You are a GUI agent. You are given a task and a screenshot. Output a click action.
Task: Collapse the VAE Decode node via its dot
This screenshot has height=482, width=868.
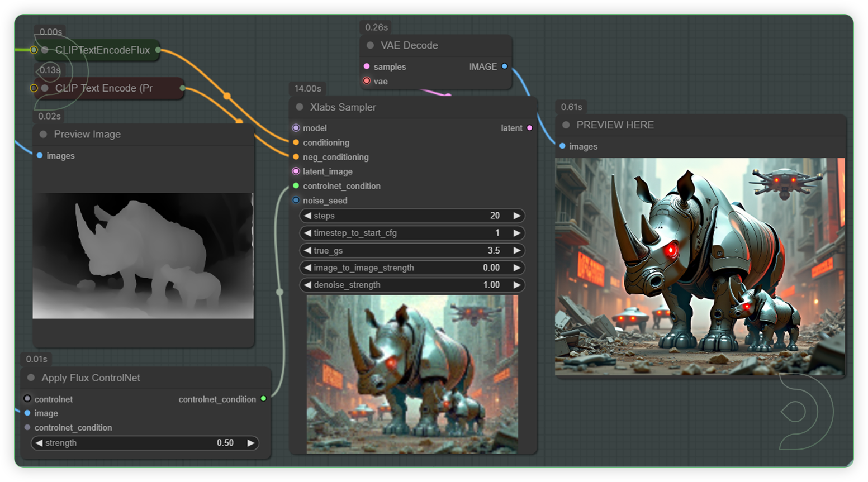pos(370,45)
